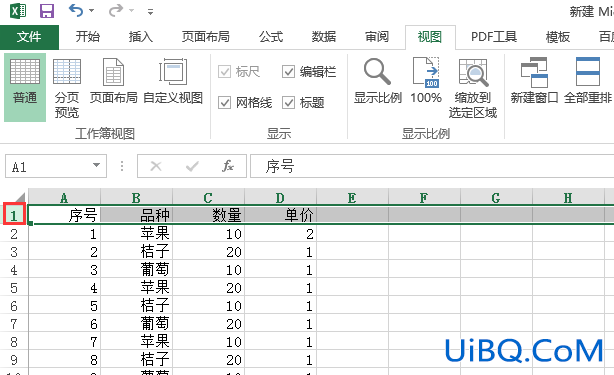Viewport: 614px width, 375px height.
Task: Select column A header
Action: coord(65,198)
